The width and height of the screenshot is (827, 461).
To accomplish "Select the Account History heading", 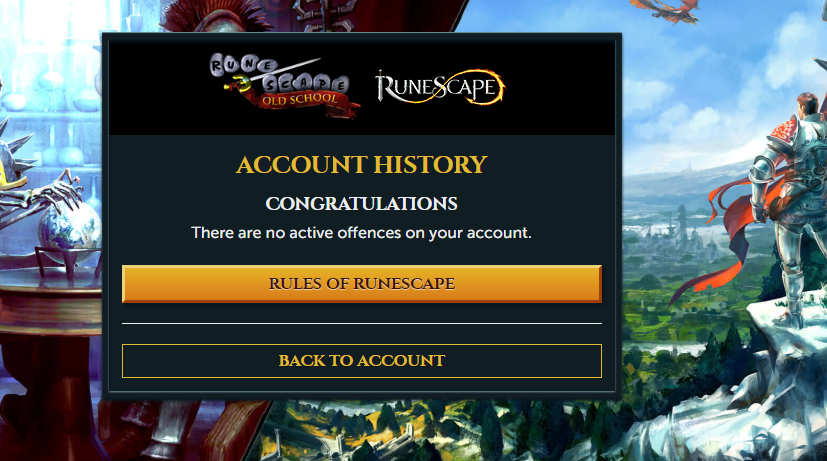I will [x=362, y=165].
